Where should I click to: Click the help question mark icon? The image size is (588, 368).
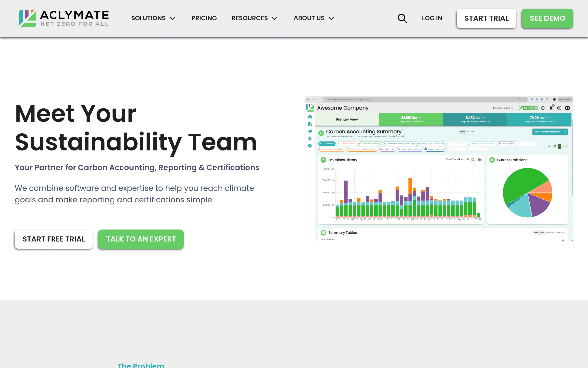559,108
